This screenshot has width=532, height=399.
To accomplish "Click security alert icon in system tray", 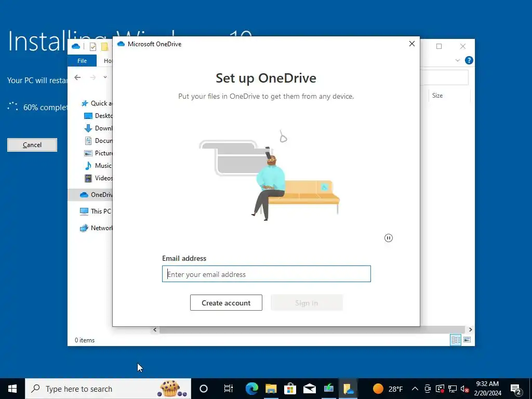I will [x=440, y=389].
